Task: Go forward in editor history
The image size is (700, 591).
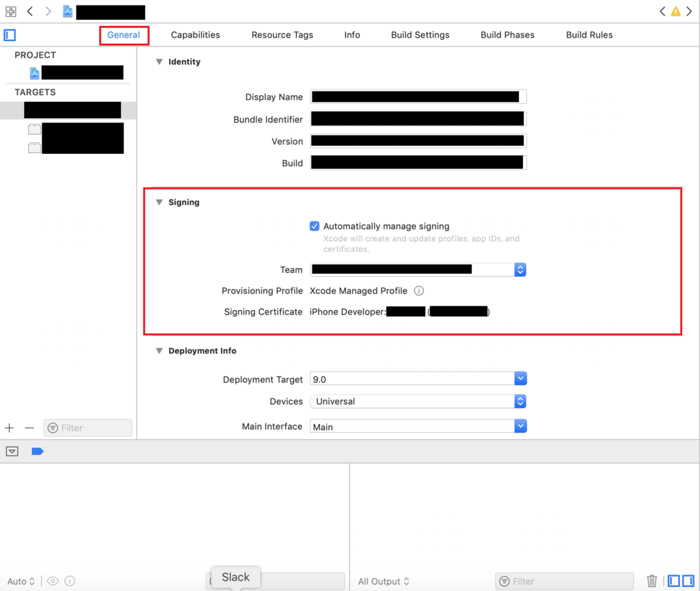Action: pyautogui.click(x=48, y=11)
